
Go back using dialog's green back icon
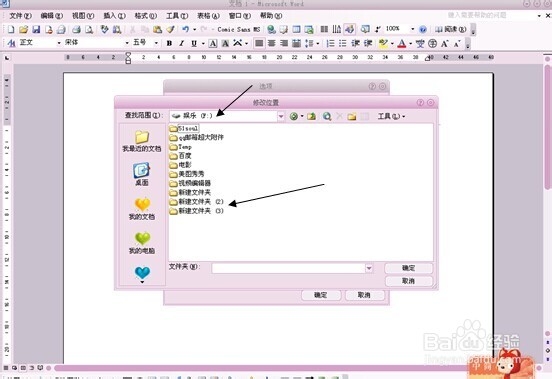(293, 116)
